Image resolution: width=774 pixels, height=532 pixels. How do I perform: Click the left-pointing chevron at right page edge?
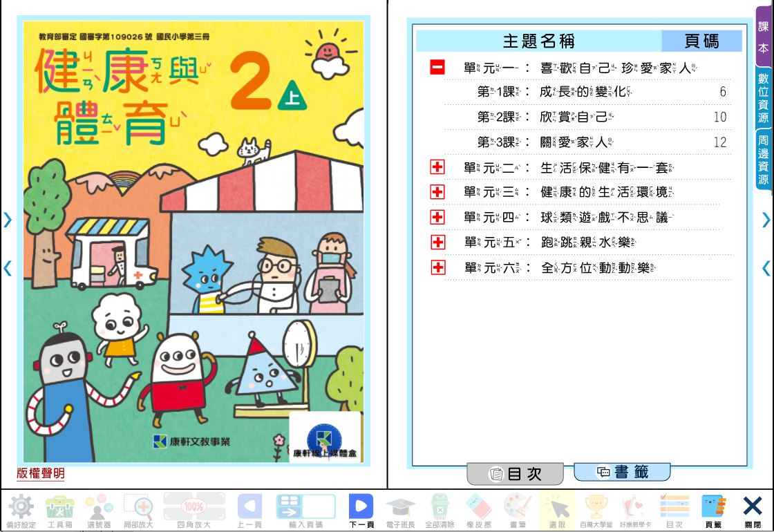[x=766, y=268]
